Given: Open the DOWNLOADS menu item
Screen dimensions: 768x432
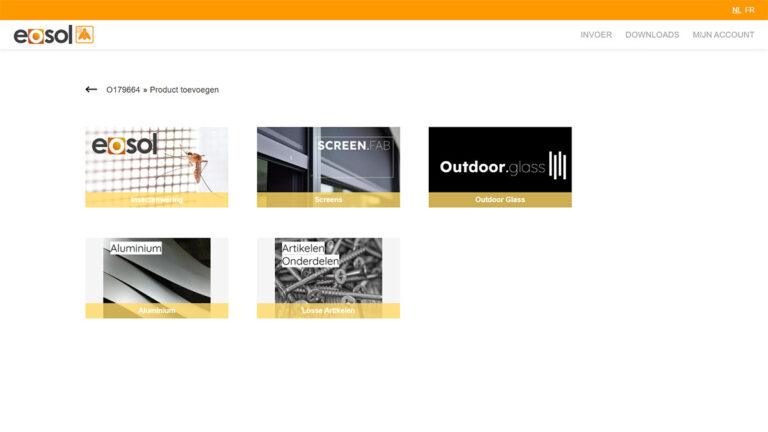Looking at the screenshot, I should click(652, 35).
